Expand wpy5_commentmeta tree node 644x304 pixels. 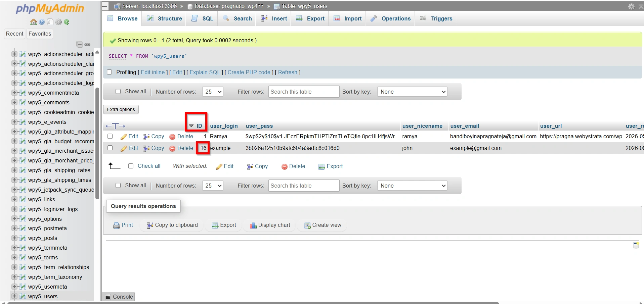click(14, 93)
